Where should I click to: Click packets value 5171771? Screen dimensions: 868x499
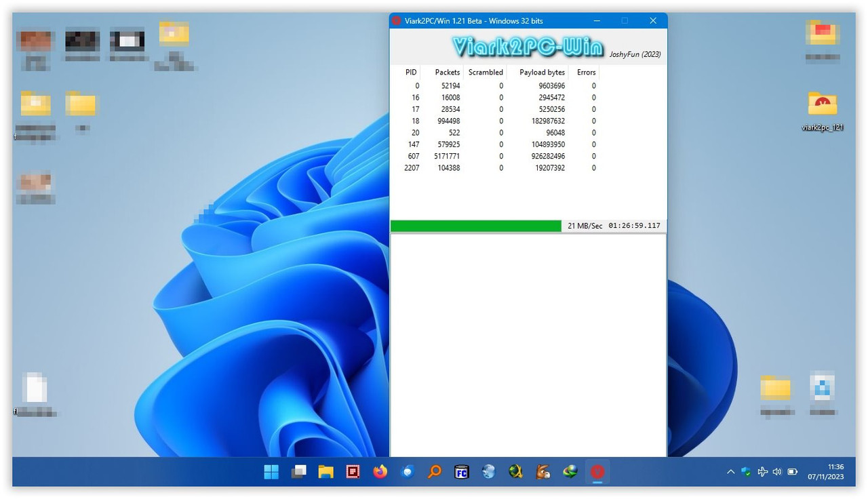447,156
